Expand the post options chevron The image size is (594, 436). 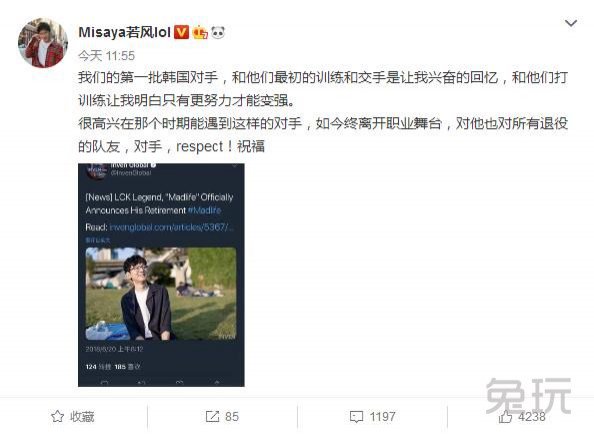pyautogui.click(x=571, y=23)
